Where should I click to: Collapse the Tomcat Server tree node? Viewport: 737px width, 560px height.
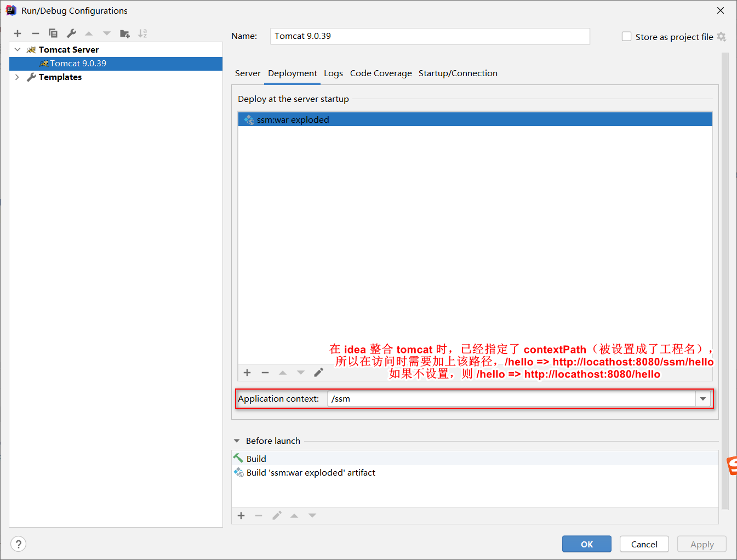(x=17, y=49)
